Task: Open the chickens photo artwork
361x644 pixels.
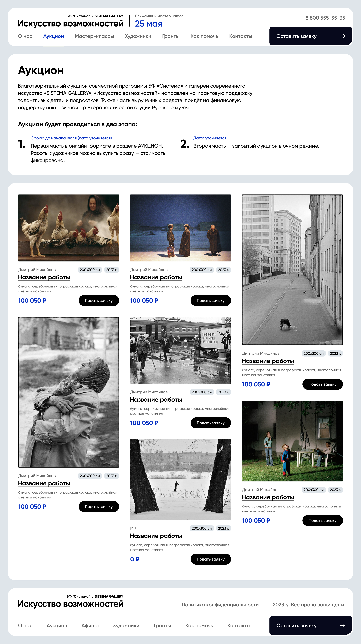Action: click(x=69, y=228)
